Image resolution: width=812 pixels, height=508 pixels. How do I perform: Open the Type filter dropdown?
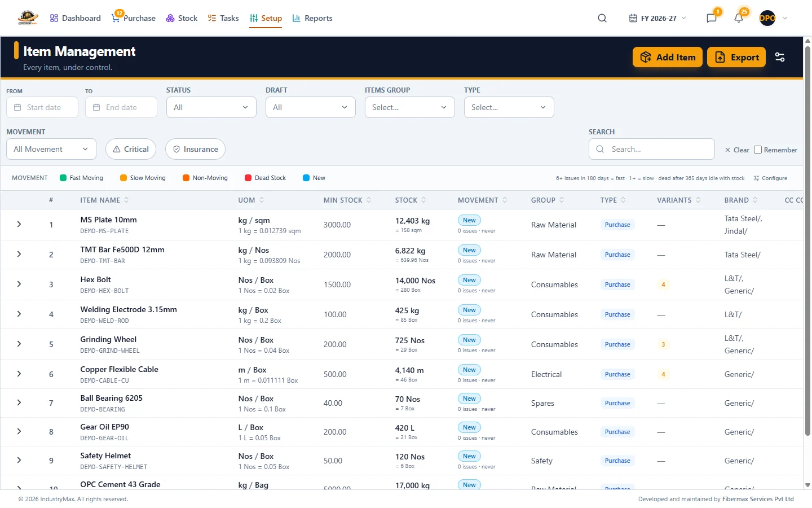(509, 107)
